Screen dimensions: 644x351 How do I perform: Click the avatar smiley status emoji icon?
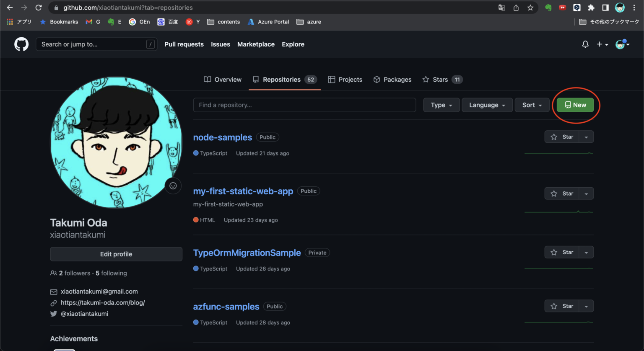click(x=173, y=186)
